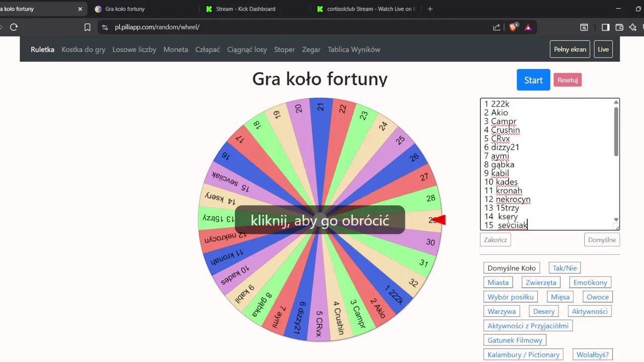Click the Zakończ button
Viewport: 644px width, 362px height.
coord(496,240)
